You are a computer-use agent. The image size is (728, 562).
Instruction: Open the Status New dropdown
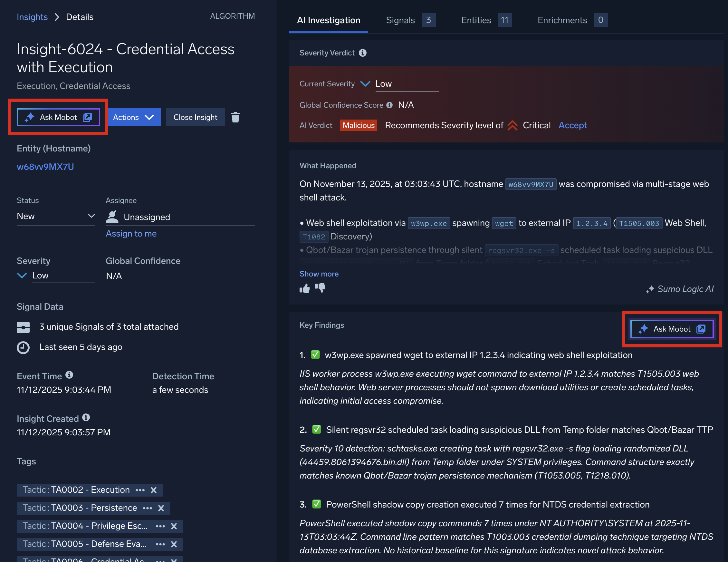pyautogui.click(x=56, y=216)
